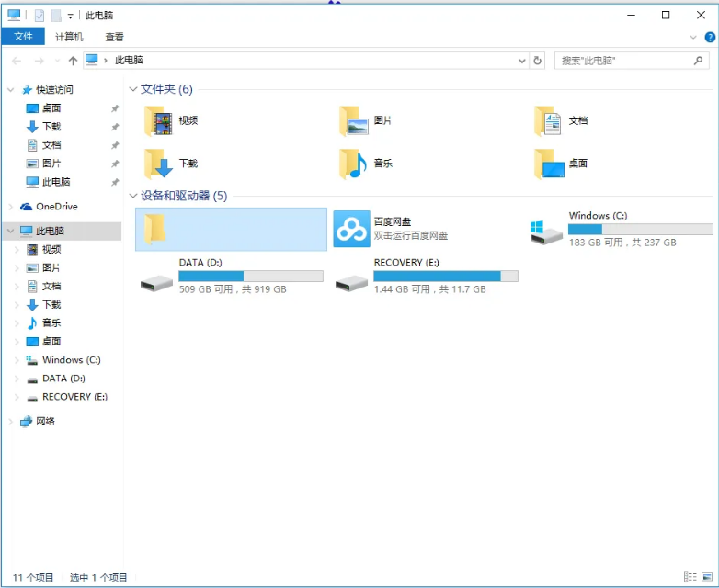This screenshot has width=719, height=588.
Task: Collapse the 设备和驱动器 (5) group
Action: (x=133, y=196)
